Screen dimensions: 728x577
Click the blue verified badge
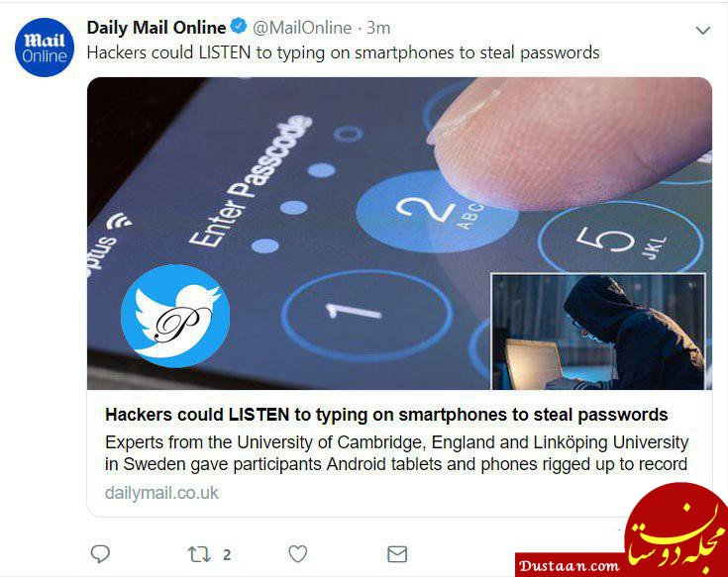239,27
